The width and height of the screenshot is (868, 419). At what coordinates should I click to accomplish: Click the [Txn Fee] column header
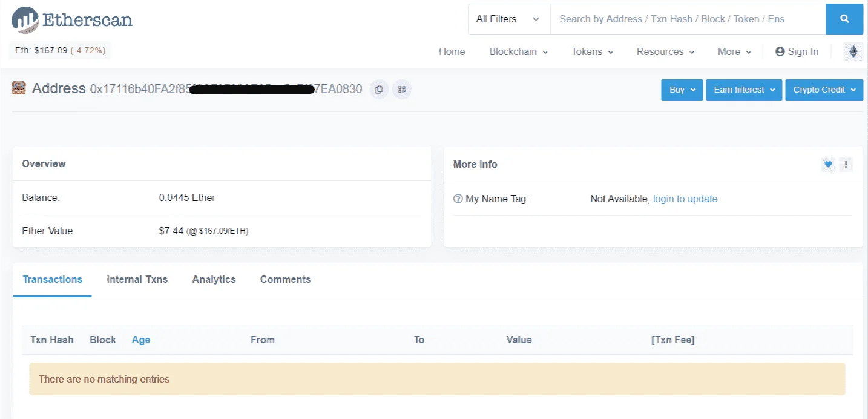coord(673,340)
